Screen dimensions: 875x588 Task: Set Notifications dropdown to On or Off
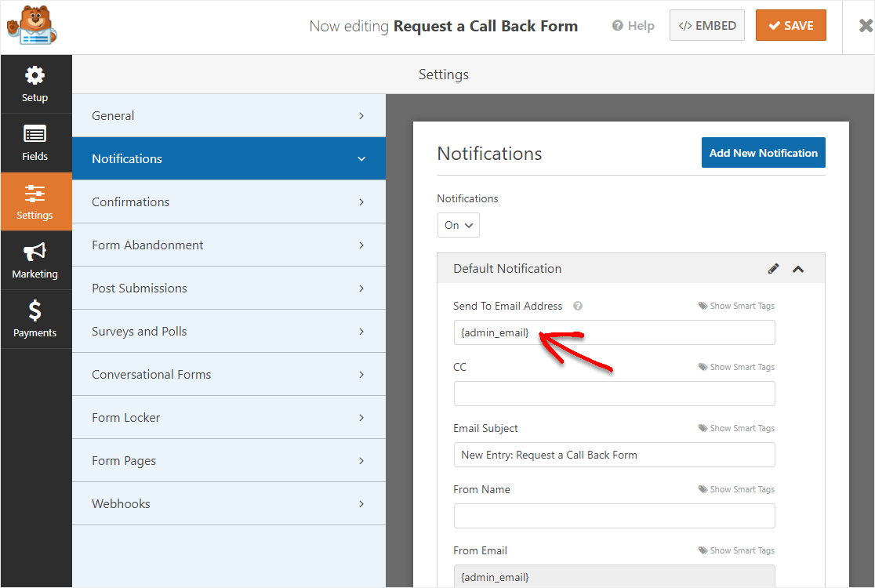click(x=458, y=225)
